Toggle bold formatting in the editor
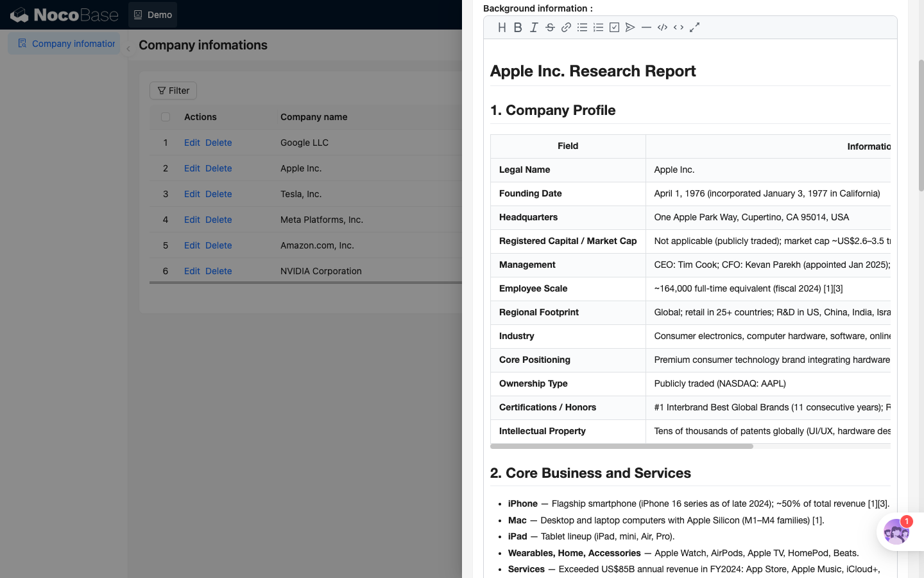This screenshot has height=578, width=924. [x=518, y=28]
